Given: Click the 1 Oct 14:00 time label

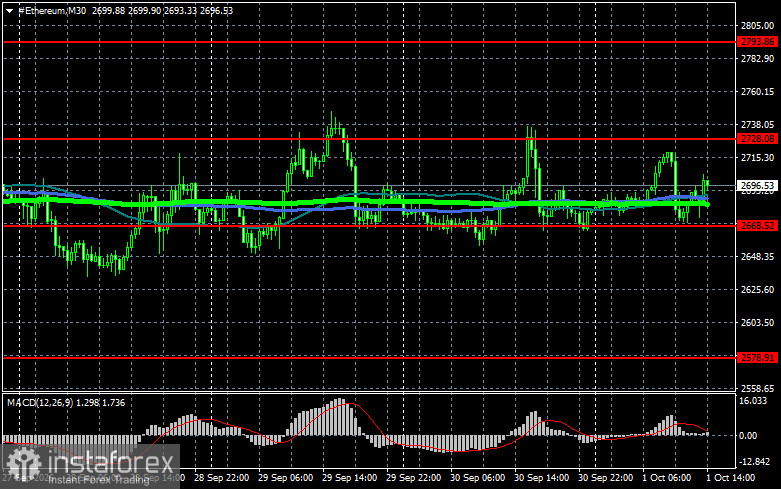Looking at the screenshot, I should point(731,478).
